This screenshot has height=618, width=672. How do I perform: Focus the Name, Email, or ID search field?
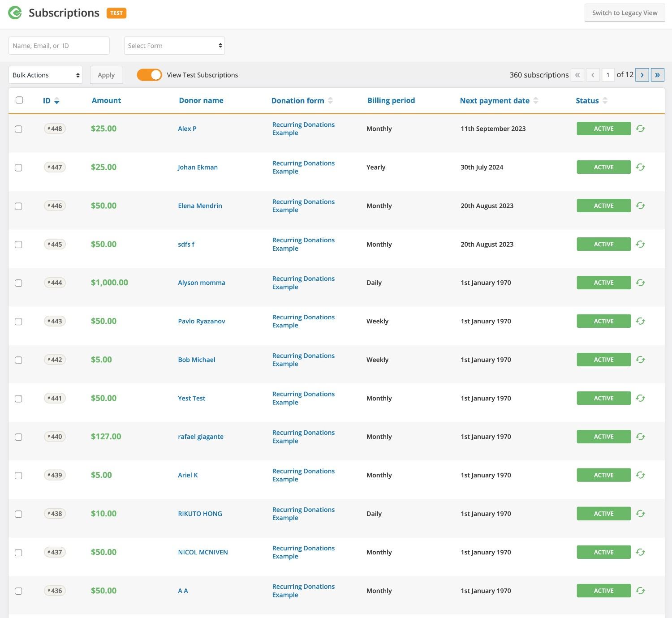click(59, 46)
